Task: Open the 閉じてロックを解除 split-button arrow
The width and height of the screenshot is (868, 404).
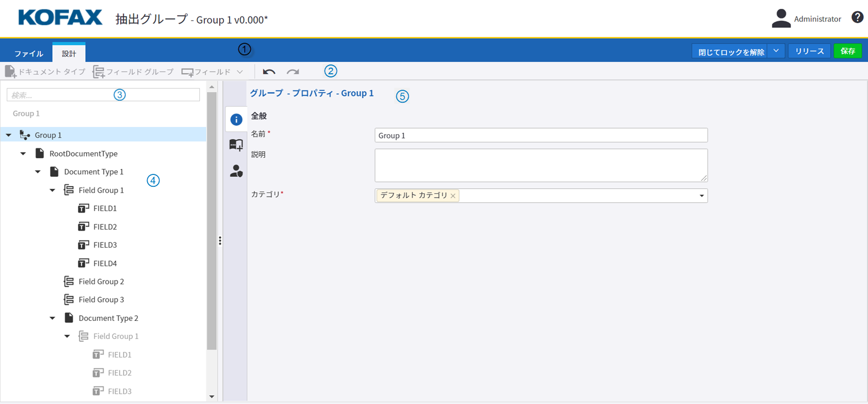Action: click(776, 51)
